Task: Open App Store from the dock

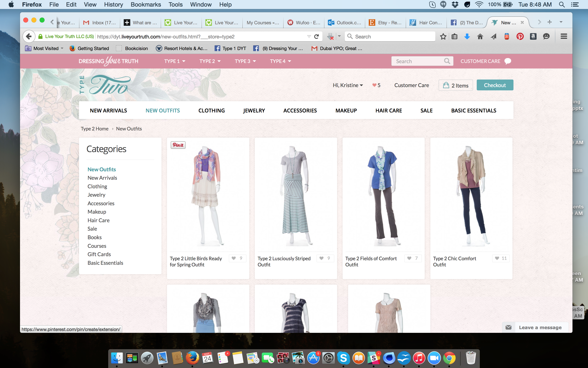Action: coord(313,358)
